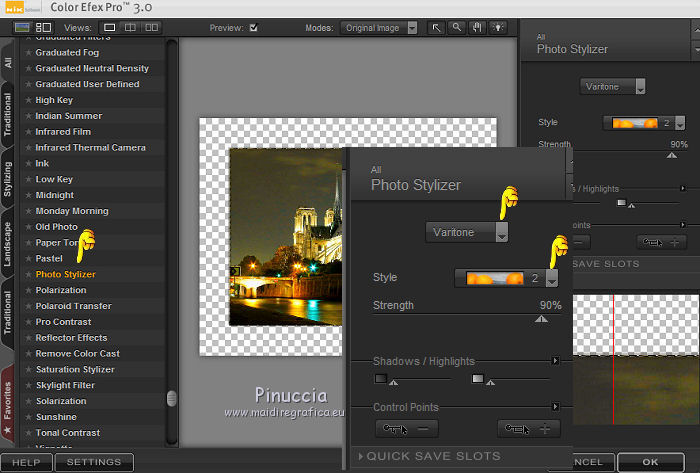Select the Photo Stylizer filter
The width and height of the screenshot is (700, 473).
pyautogui.click(x=66, y=274)
